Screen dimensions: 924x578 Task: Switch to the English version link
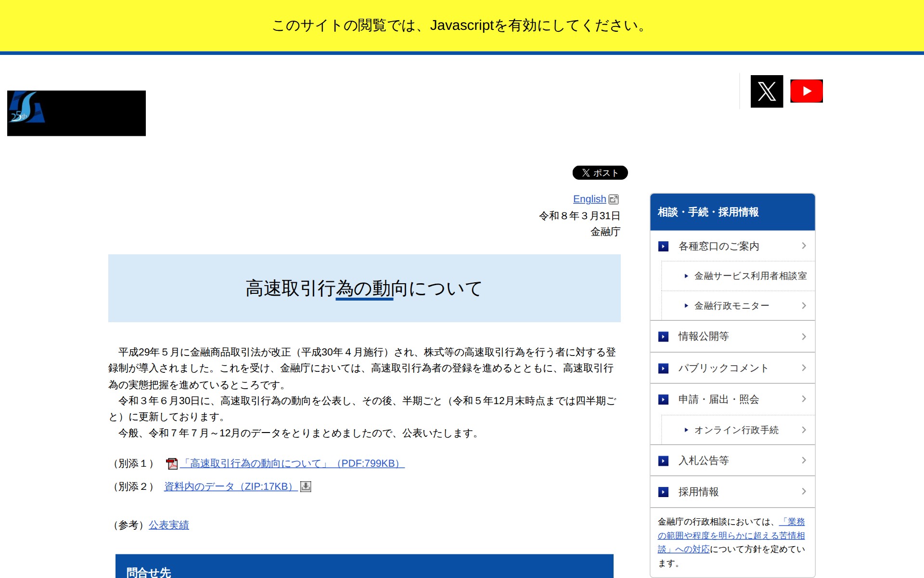pos(589,199)
